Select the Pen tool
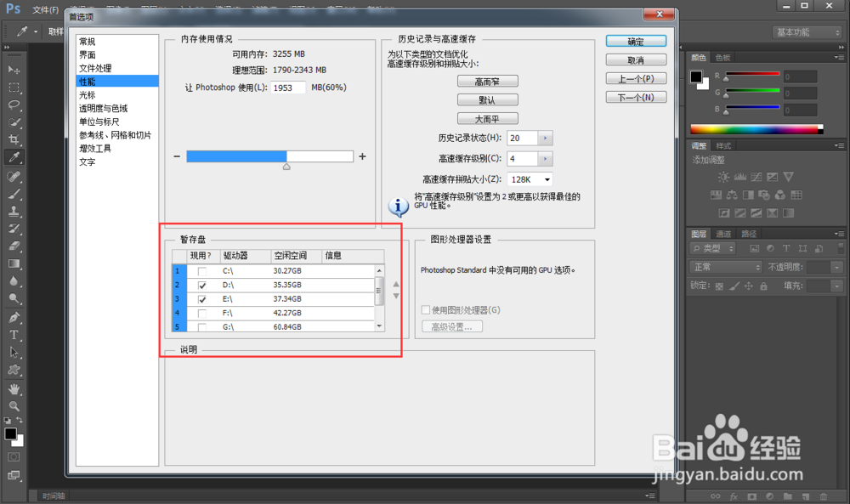The width and height of the screenshot is (850, 504). pos(14,317)
